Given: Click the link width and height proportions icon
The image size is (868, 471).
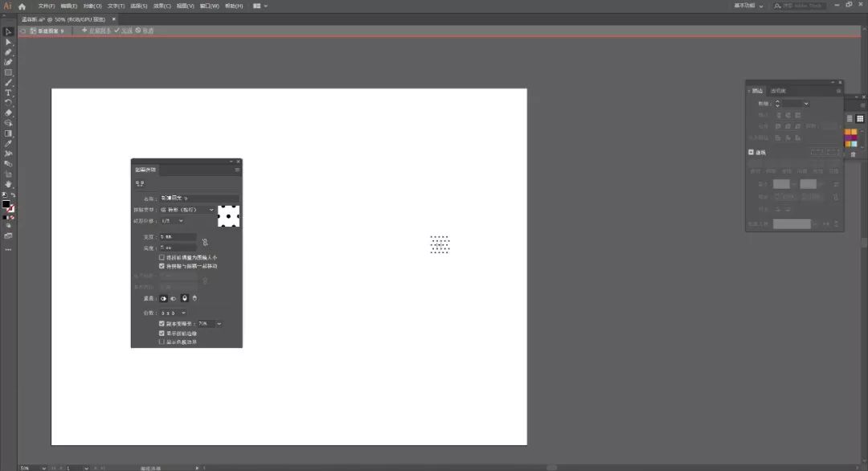Looking at the screenshot, I should 205,242.
